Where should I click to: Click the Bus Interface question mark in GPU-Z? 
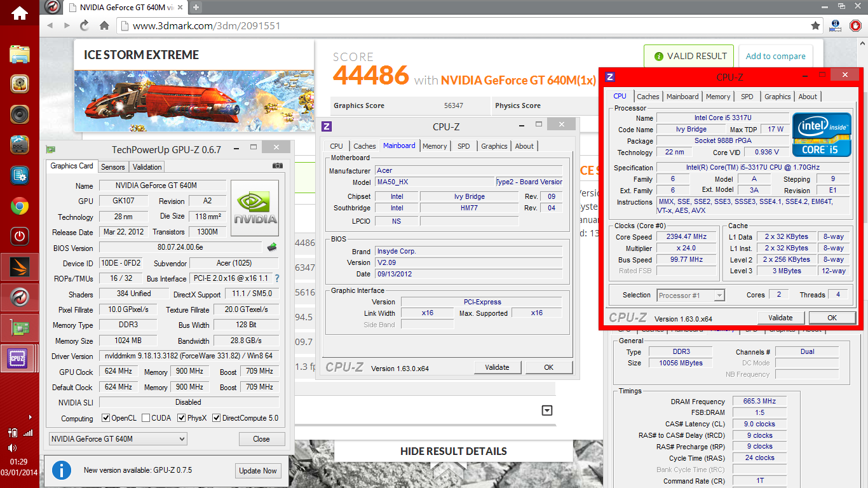click(x=277, y=278)
